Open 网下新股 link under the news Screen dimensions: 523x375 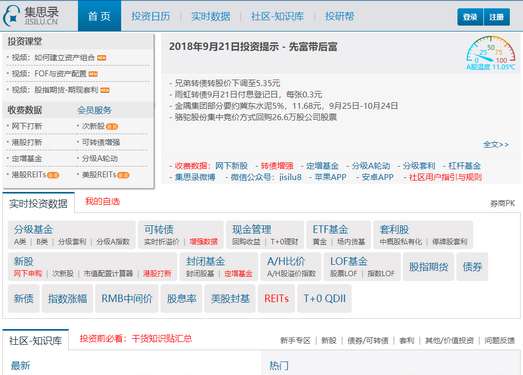[x=231, y=166]
